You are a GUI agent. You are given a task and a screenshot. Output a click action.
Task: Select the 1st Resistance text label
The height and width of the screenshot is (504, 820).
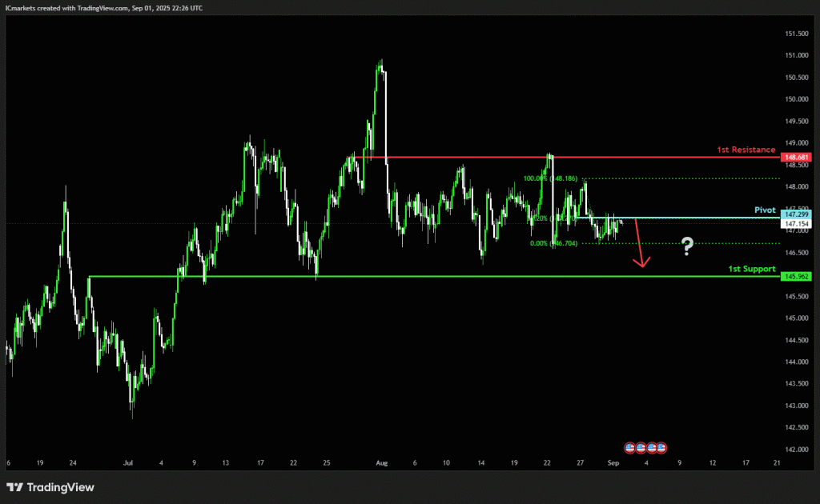pyautogui.click(x=746, y=150)
